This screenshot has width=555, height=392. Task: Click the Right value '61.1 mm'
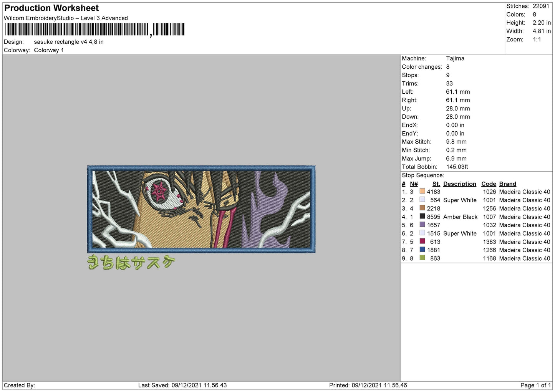tap(458, 100)
